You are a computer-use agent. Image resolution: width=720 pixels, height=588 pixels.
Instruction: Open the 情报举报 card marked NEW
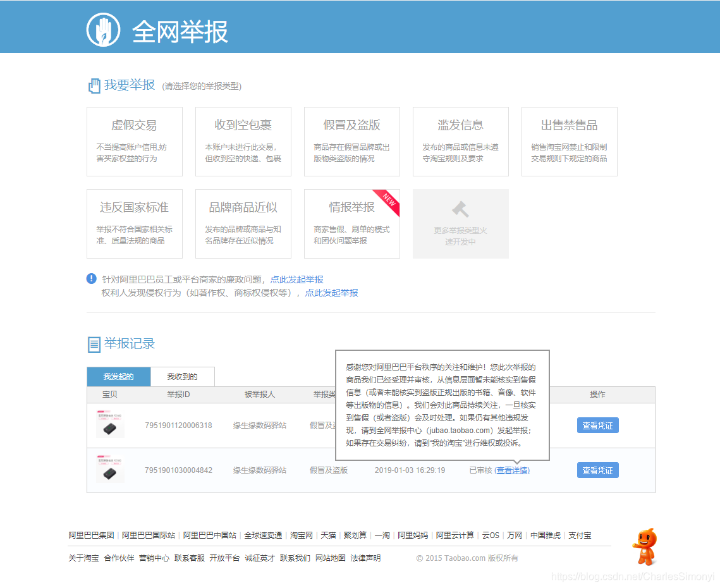click(352, 224)
